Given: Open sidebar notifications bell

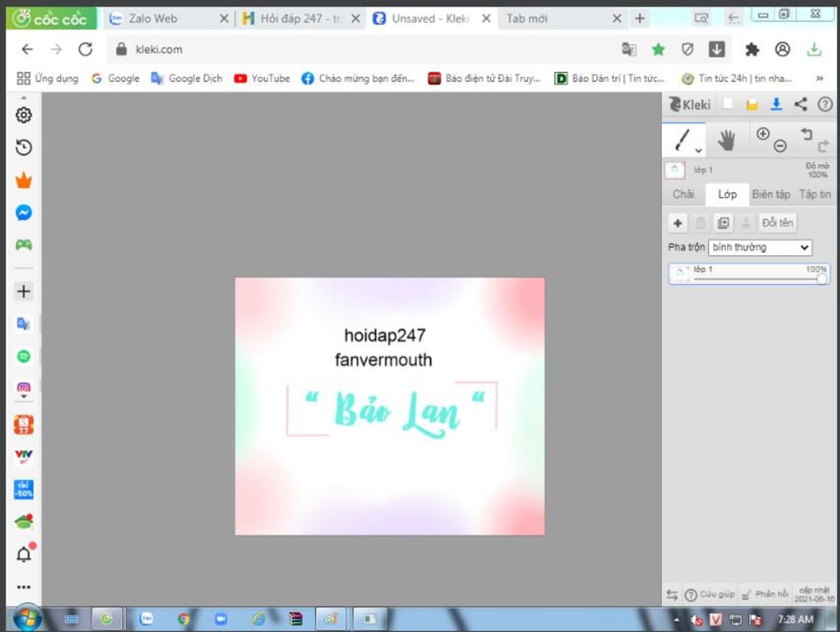Looking at the screenshot, I should tap(24, 554).
